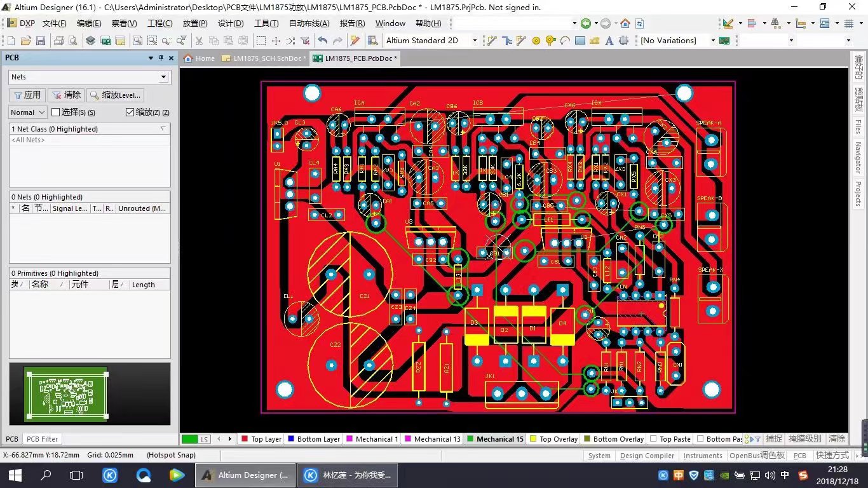Enable the 选择(S) checkbox
This screenshot has height=488, width=868.
pyautogui.click(x=55, y=112)
